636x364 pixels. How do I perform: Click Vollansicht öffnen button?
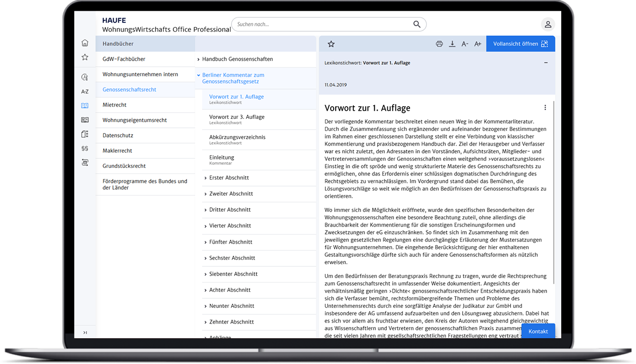click(x=521, y=44)
